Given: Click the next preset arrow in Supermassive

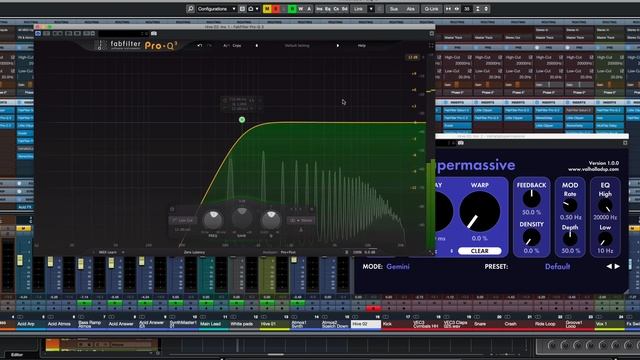Looking at the screenshot, I should pos(617,266).
